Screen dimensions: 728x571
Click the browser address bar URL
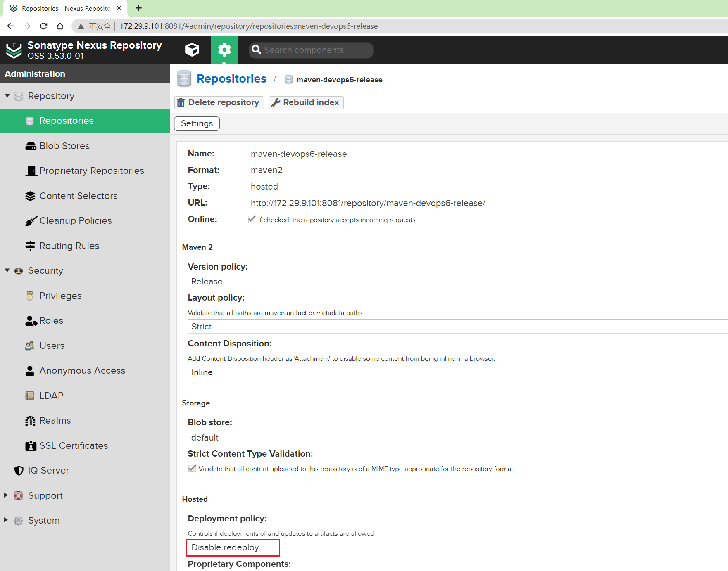click(249, 26)
